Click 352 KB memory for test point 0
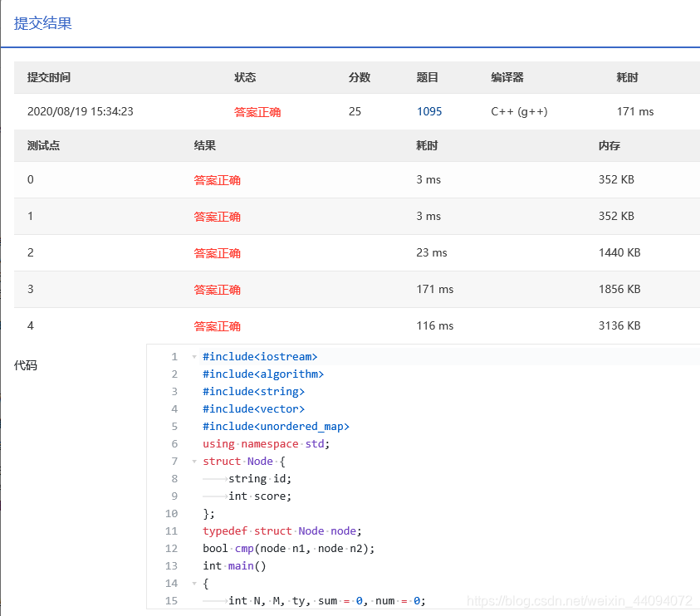Viewport: 700px width, 616px height. [x=616, y=179]
